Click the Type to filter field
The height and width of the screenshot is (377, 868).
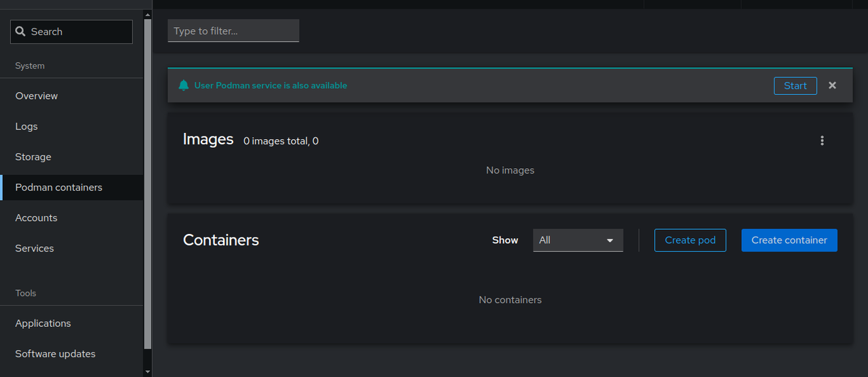[x=233, y=31]
